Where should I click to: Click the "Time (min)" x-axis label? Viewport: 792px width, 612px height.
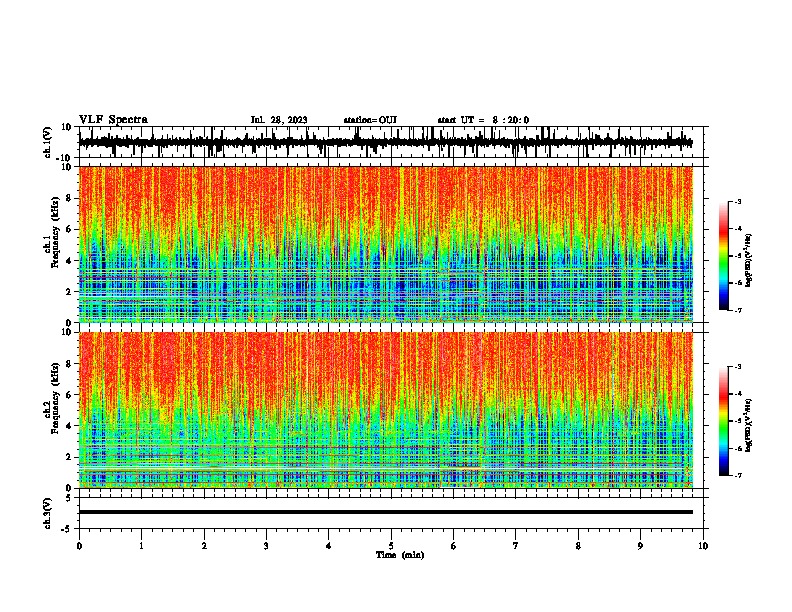[x=400, y=555]
